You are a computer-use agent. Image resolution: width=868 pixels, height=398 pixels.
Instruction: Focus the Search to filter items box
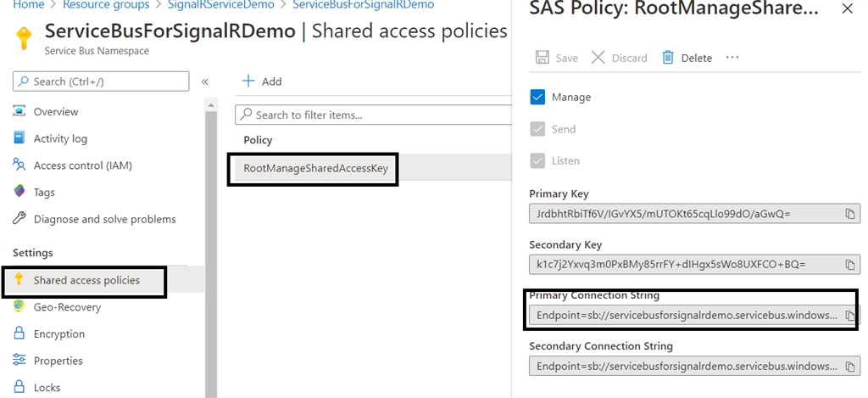(374, 115)
